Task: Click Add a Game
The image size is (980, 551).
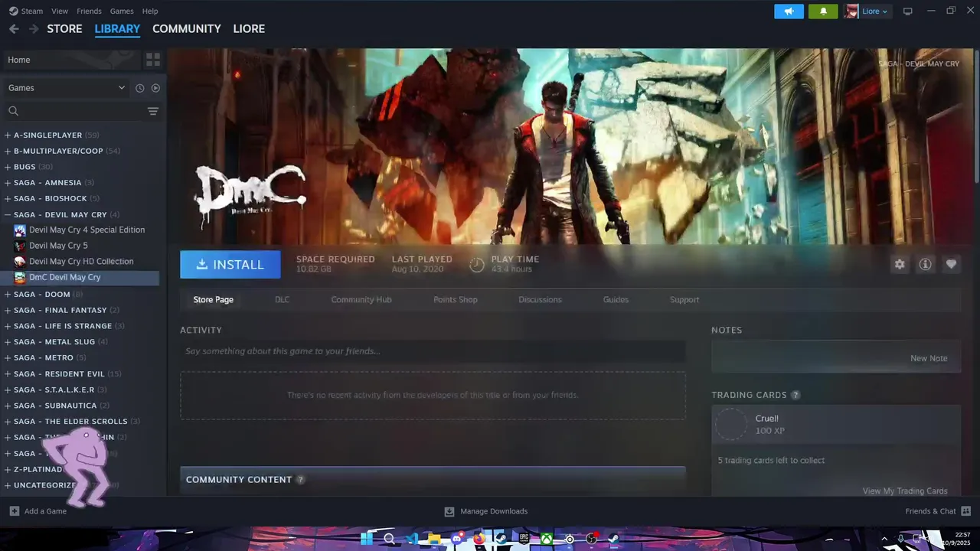Action: [x=38, y=511]
